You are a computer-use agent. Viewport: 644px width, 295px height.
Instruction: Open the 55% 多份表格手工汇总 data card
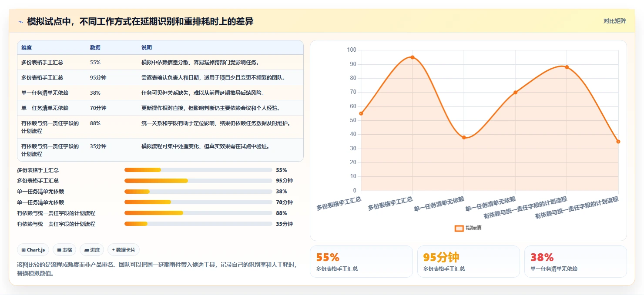click(x=361, y=262)
